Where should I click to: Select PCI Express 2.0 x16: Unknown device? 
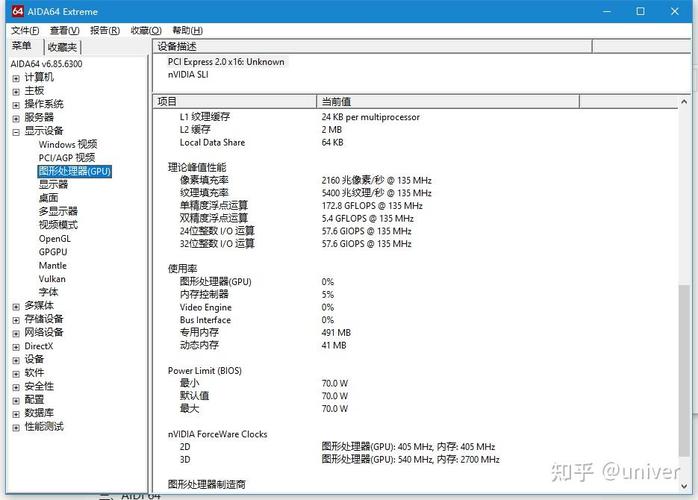click(x=226, y=62)
